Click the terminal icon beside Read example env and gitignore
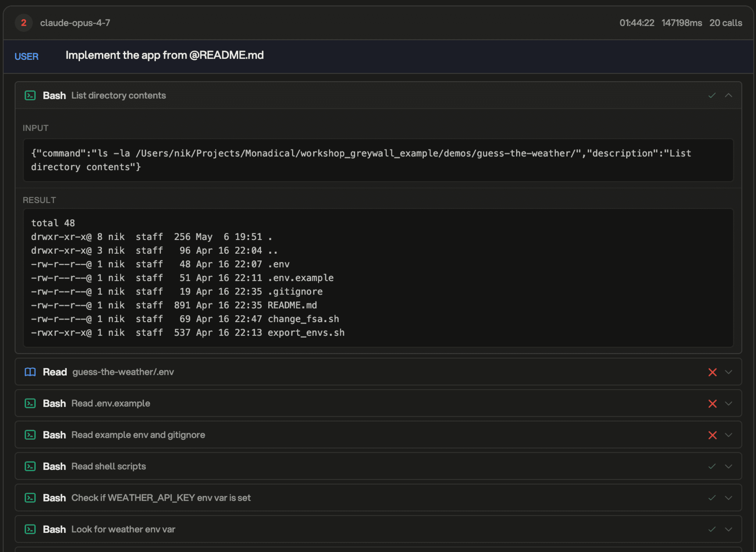The image size is (756, 552). point(30,435)
